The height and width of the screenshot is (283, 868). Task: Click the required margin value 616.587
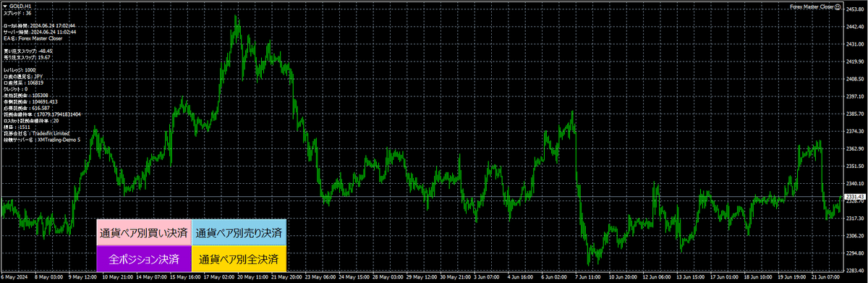coord(41,108)
